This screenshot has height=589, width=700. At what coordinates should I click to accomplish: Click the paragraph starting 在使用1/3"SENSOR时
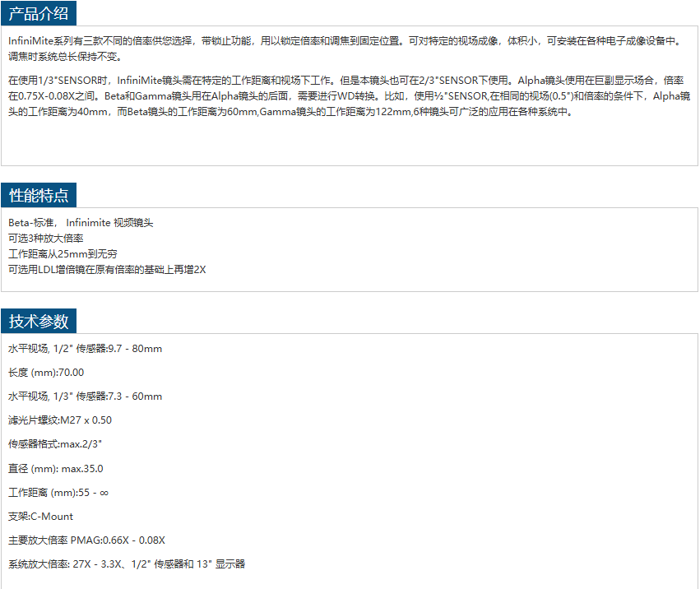click(345, 96)
